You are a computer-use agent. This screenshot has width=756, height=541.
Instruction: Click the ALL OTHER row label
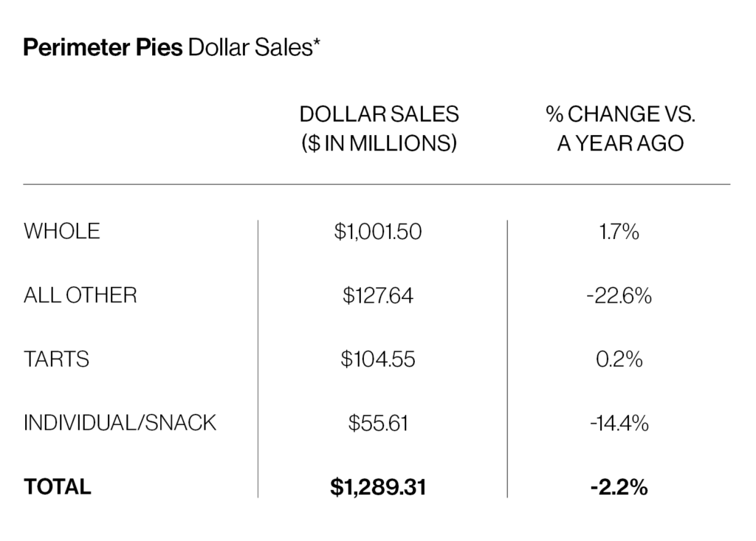pyautogui.click(x=80, y=295)
